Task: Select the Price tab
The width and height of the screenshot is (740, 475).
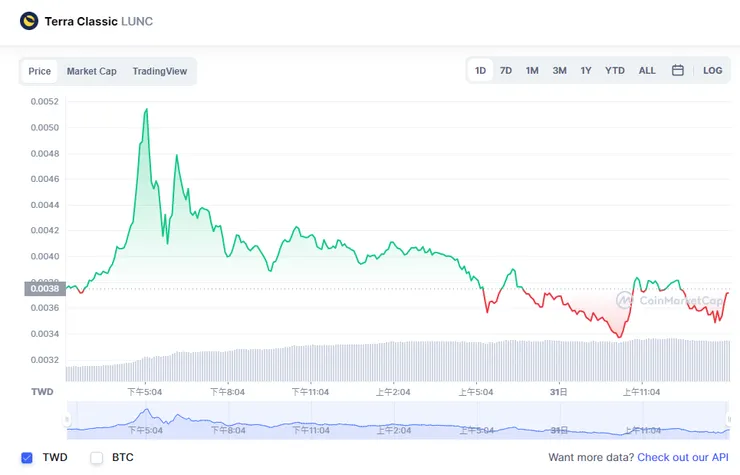Action: click(x=40, y=72)
